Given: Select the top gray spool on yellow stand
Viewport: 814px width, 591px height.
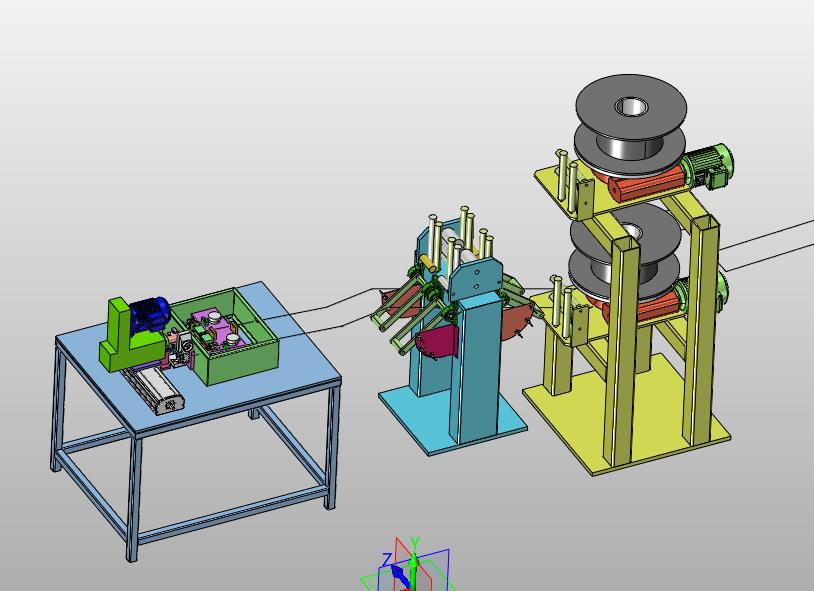Looking at the screenshot, I should point(631,124).
